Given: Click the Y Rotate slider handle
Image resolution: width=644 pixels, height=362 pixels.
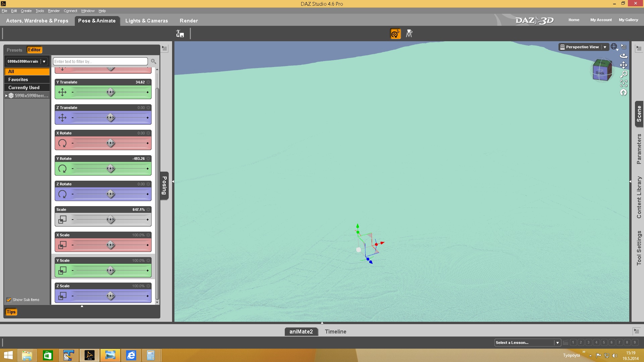Looking at the screenshot, I should click(x=110, y=169).
